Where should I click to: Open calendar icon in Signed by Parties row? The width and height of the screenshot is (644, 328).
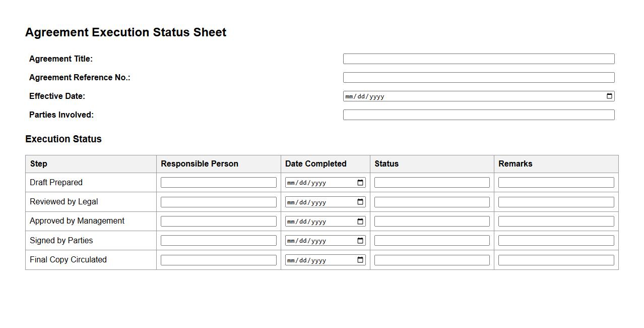tap(360, 241)
